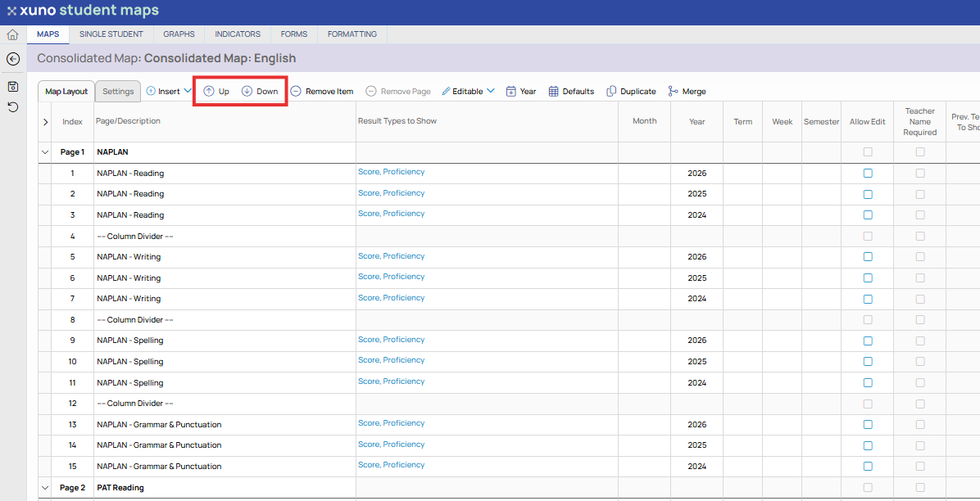Move item Down in toolbar
The height and width of the screenshot is (501, 980).
point(260,91)
